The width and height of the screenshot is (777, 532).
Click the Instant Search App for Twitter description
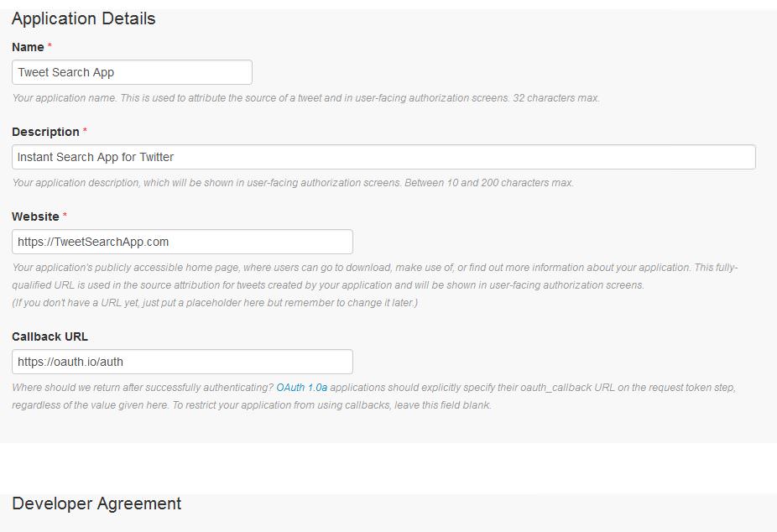tap(101, 157)
